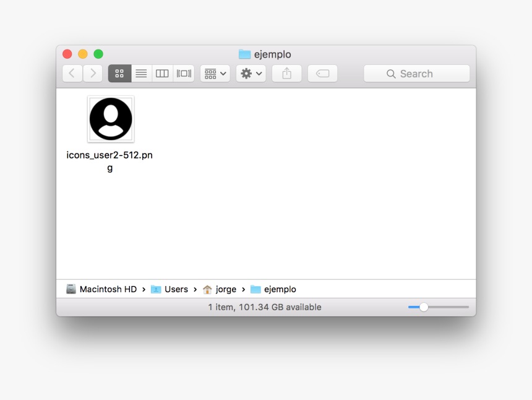The width and height of the screenshot is (532, 400).
Task: Expand the arrange menu chevron
Action: click(x=222, y=73)
